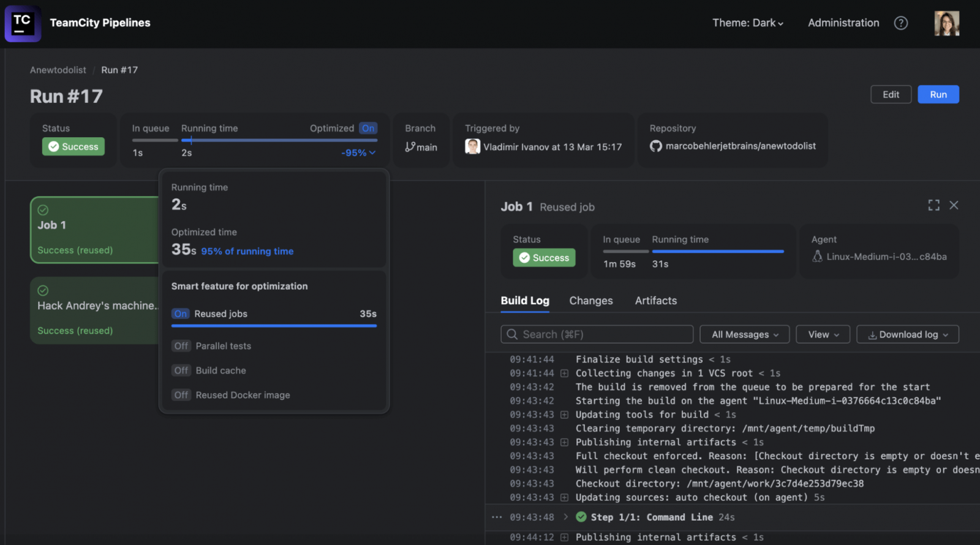980x545 pixels.
Task: Open marcobehlerjetbrains/anewtodolist repository link
Action: point(741,146)
